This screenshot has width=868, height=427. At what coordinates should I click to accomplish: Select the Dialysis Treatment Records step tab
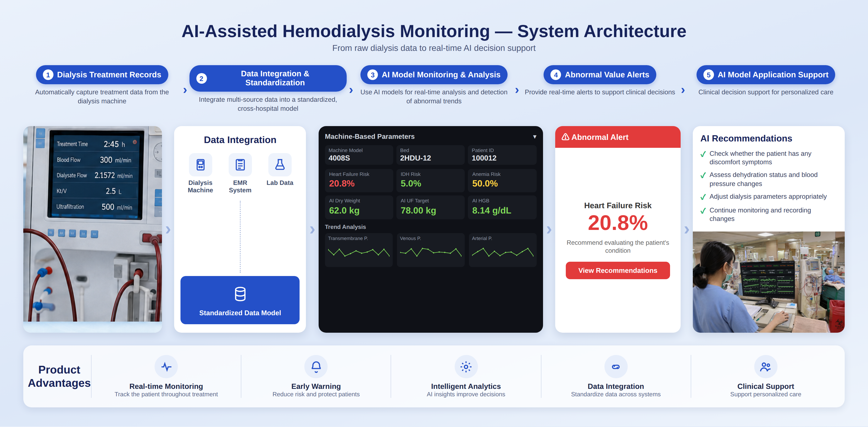click(x=102, y=74)
